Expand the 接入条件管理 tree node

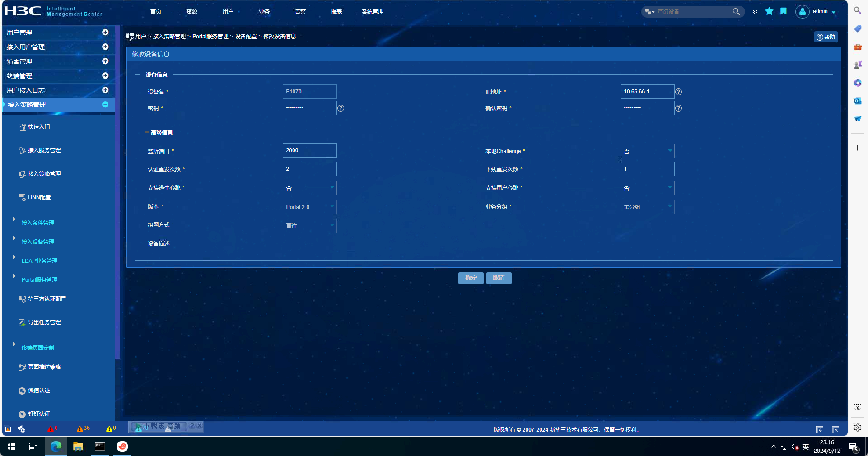14,219
